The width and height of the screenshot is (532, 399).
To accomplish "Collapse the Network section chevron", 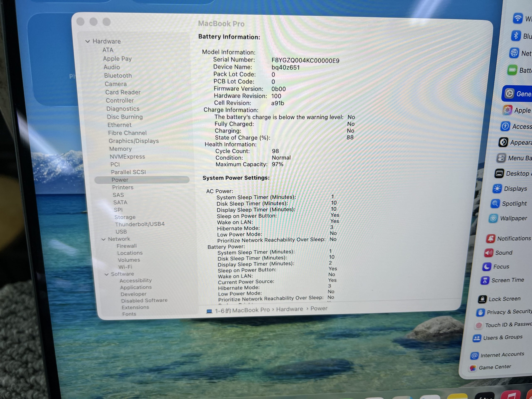I will click(x=103, y=239).
